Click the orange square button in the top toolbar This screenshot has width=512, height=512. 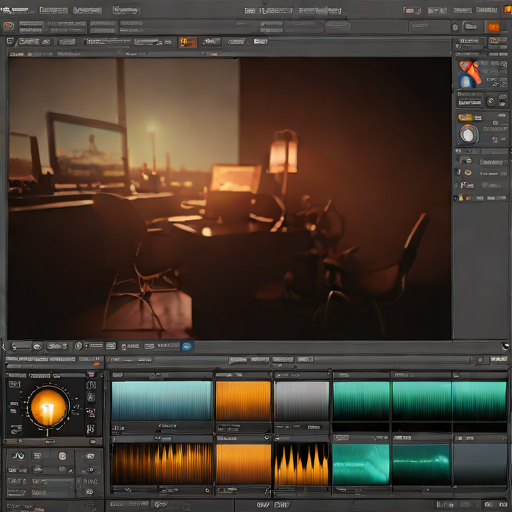(493, 27)
